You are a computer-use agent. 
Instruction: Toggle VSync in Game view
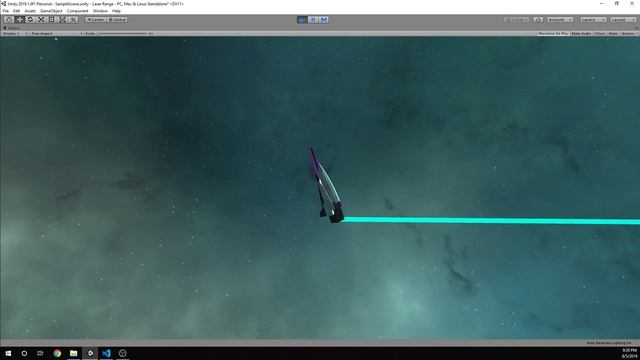pyautogui.click(x=600, y=33)
